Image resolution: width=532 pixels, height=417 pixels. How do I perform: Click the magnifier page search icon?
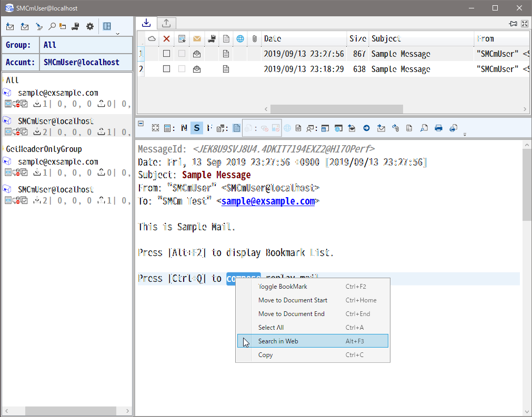[x=424, y=128]
